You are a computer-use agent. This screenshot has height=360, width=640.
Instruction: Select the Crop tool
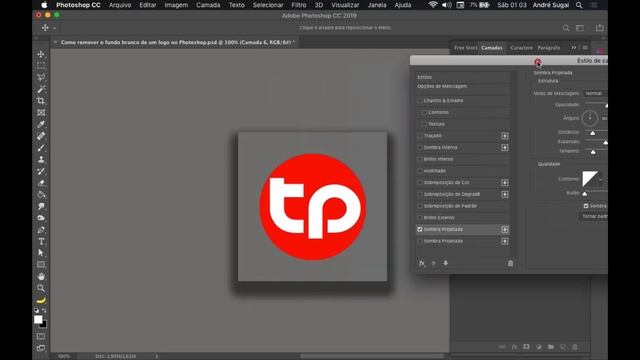coord(41,100)
